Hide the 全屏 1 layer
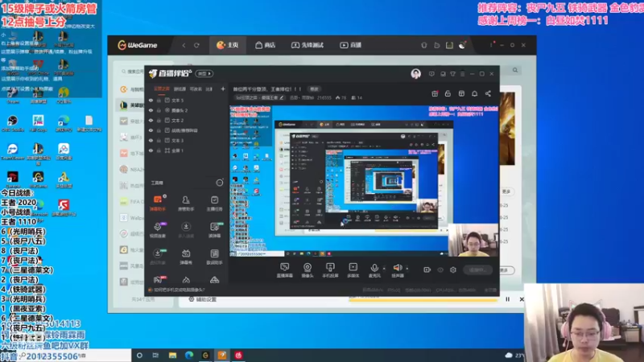The height and width of the screenshot is (362, 644). point(151,150)
